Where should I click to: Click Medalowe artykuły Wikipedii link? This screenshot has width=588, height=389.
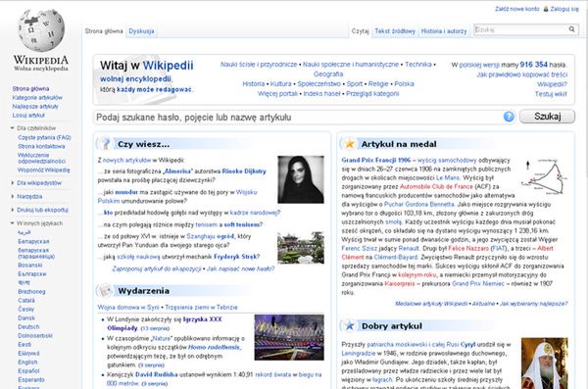point(431,304)
